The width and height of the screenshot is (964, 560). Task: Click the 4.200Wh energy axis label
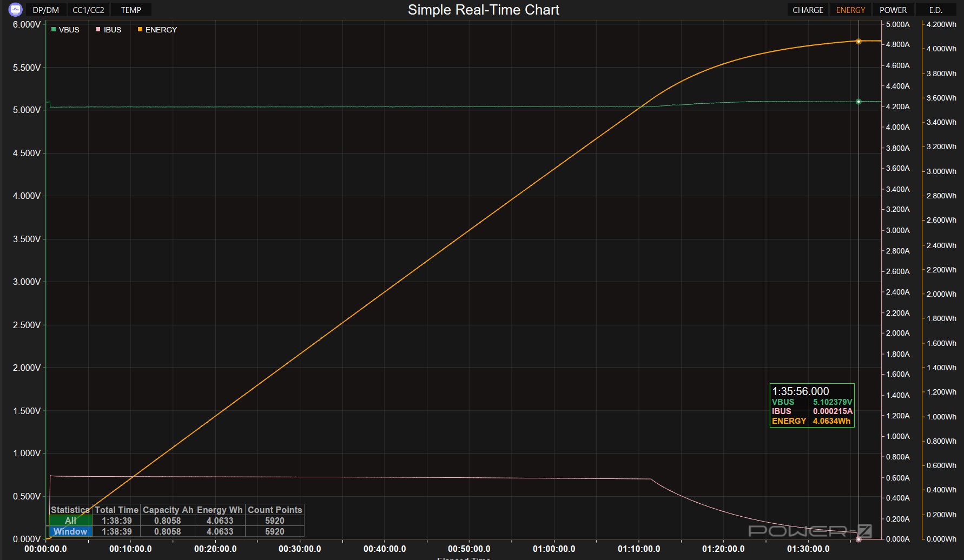coord(941,24)
